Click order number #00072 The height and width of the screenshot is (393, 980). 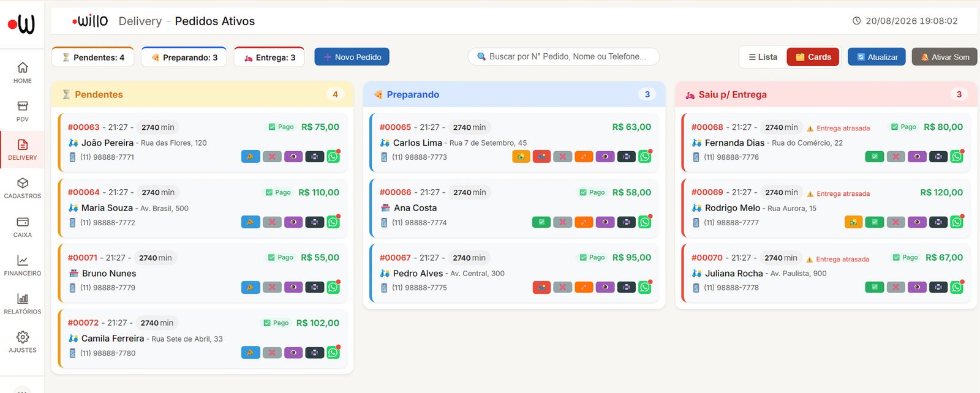tap(83, 323)
